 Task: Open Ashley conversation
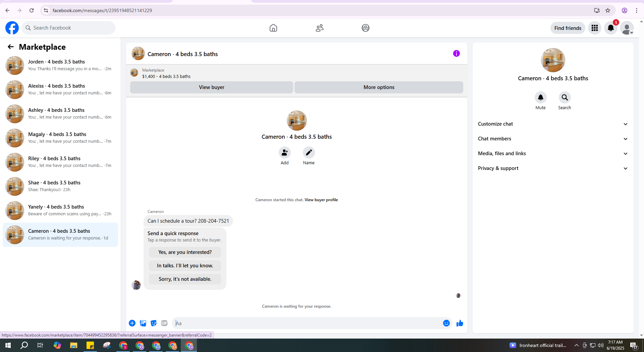tap(60, 114)
